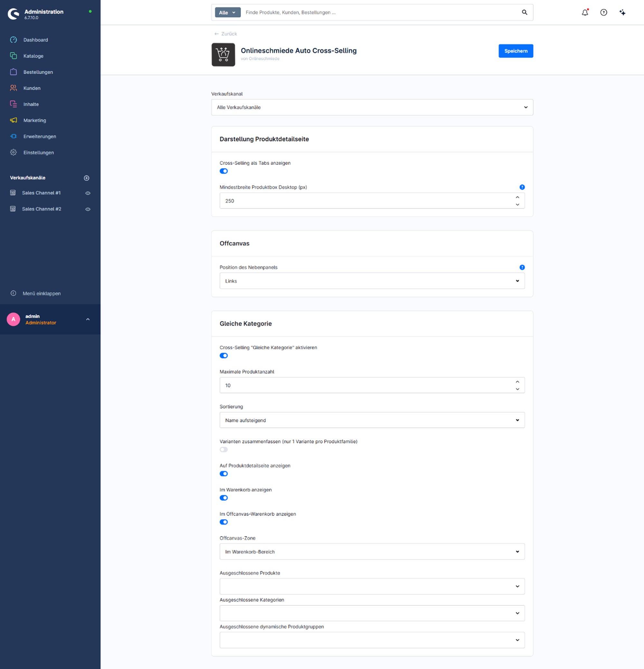Go to Kataloge in the sidebar
This screenshot has height=669, width=644.
(x=33, y=56)
